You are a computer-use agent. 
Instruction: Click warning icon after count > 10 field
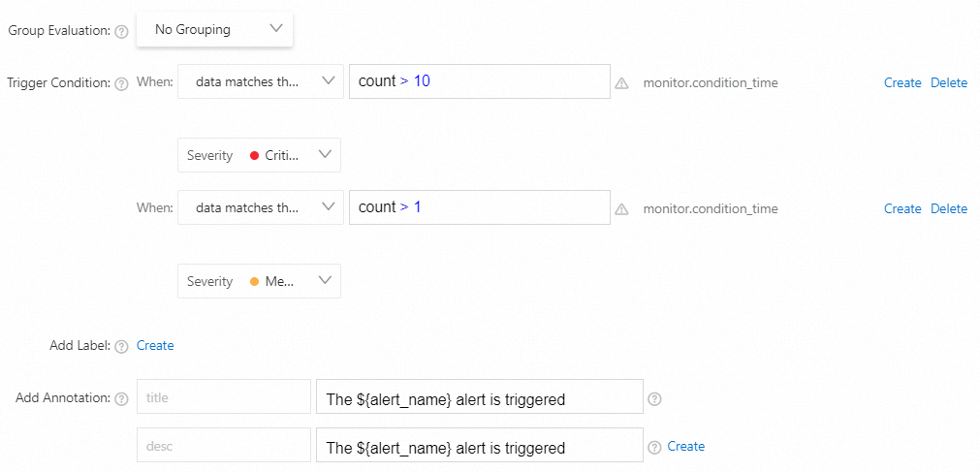(x=621, y=83)
